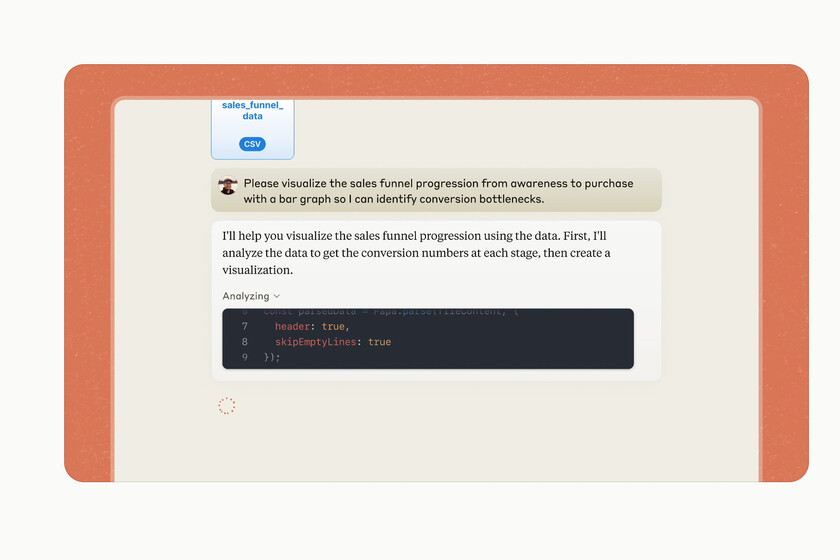The image size is (840, 560).
Task: Click the assistant reply paragraph text
Action: 416,253
